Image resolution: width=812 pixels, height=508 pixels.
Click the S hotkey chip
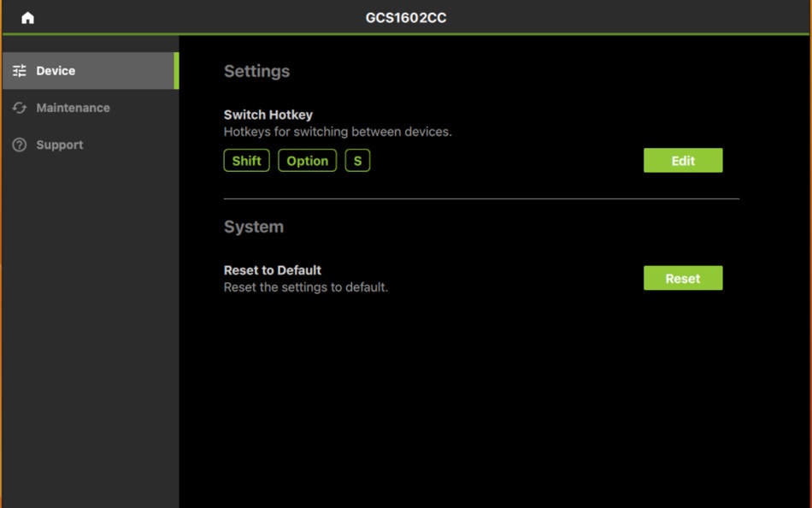point(356,160)
